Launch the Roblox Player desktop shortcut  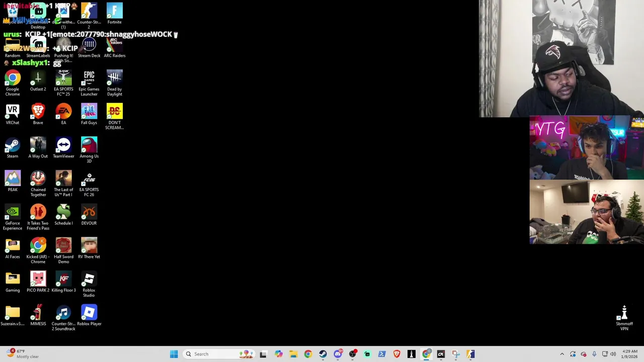(89, 316)
